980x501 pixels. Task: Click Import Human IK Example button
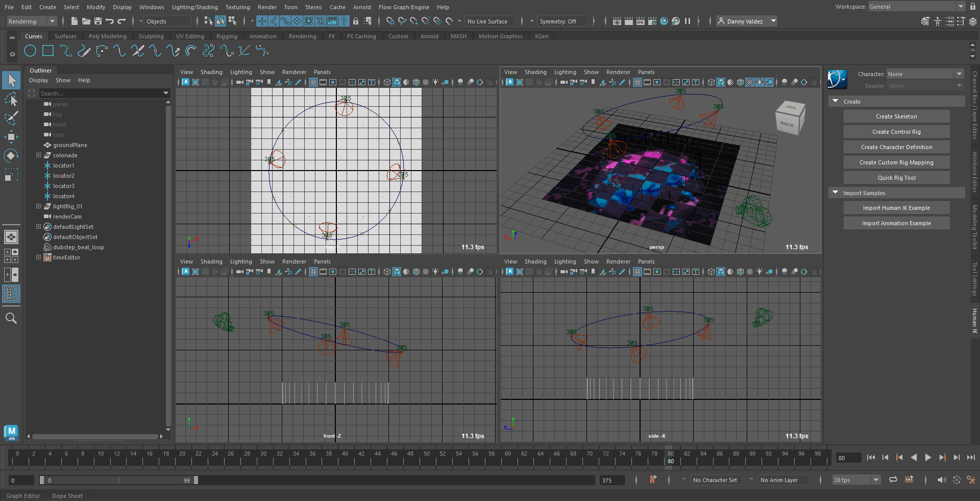[896, 208]
